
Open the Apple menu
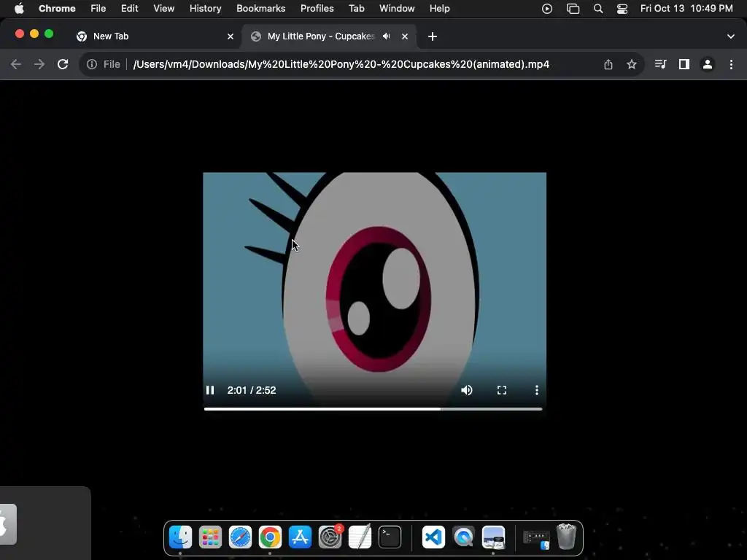(x=19, y=9)
